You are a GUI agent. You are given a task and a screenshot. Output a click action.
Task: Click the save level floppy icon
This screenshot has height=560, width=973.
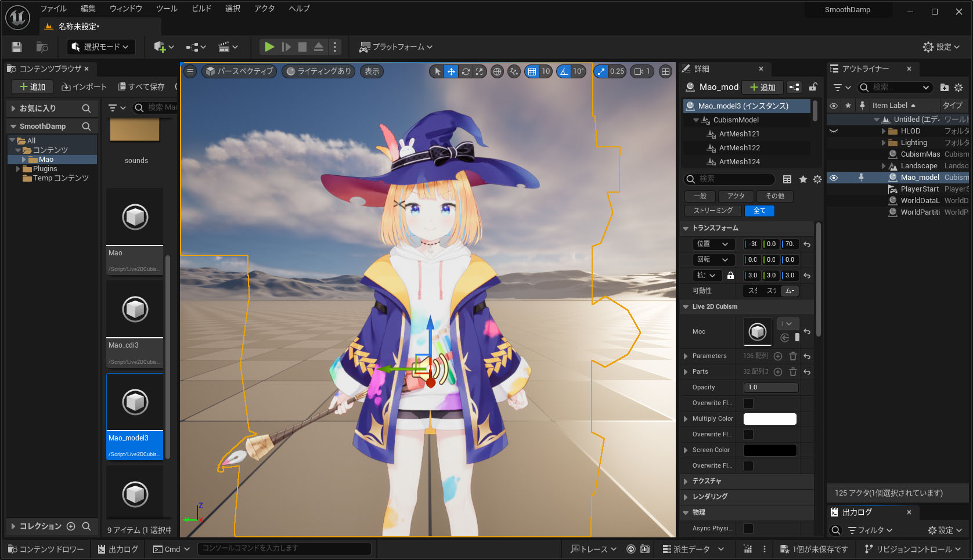click(17, 47)
